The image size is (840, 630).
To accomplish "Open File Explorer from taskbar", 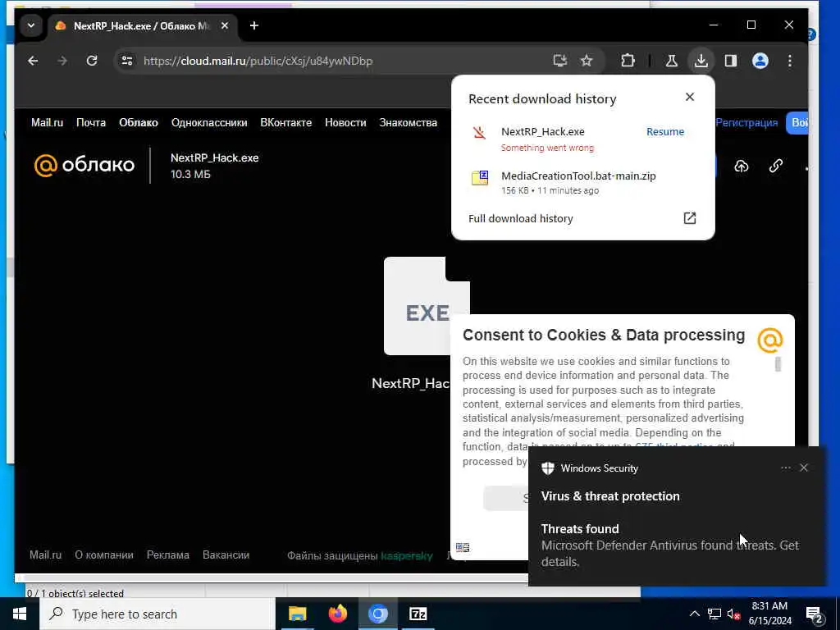I will click(x=297, y=614).
